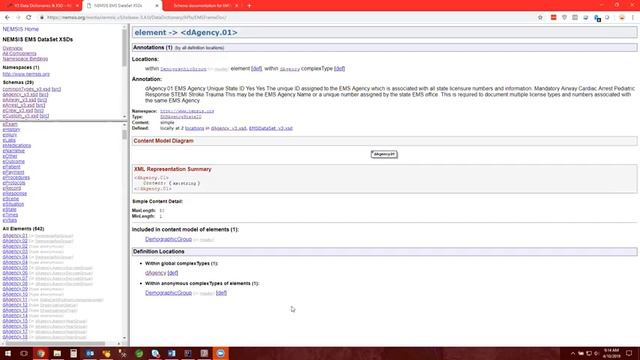Open dAgency link under global complexTypes

[x=156, y=273]
